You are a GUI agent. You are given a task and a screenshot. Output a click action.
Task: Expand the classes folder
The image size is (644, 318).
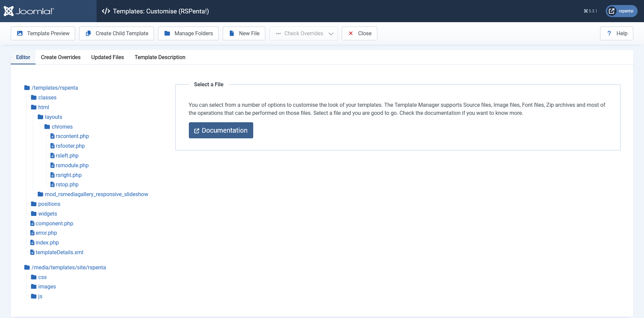[47, 97]
